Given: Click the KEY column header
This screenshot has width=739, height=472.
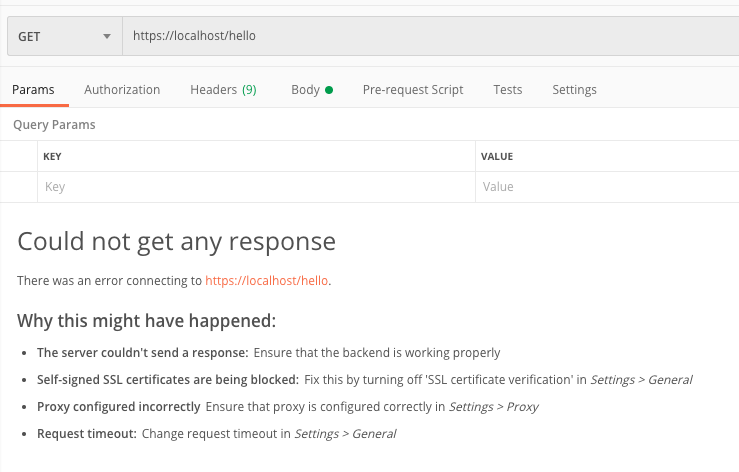Looking at the screenshot, I should (53, 157).
